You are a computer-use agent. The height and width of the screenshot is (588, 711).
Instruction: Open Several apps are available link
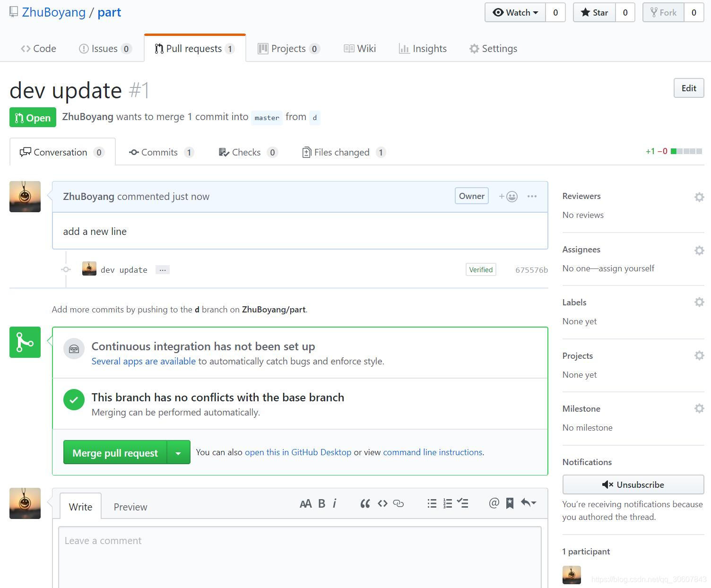pos(144,361)
